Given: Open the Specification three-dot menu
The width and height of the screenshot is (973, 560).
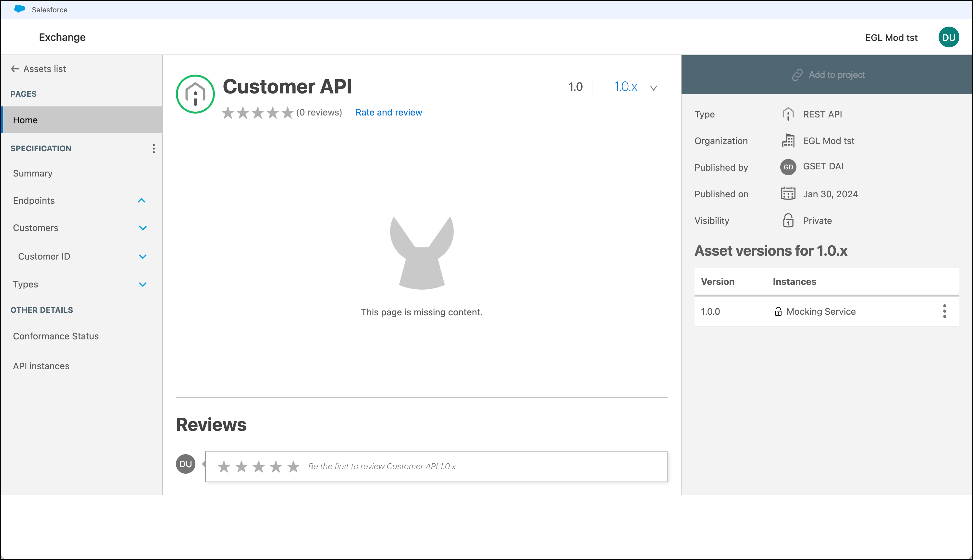Looking at the screenshot, I should click(154, 149).
